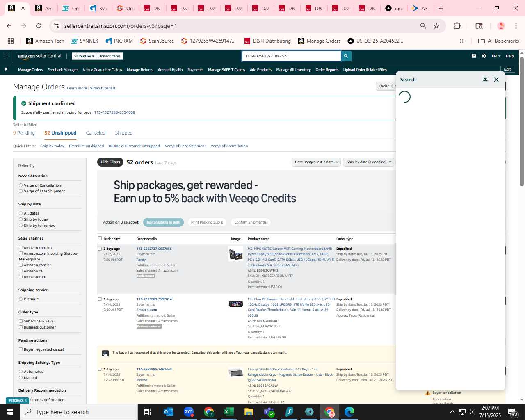Viewport: 525px width, 420px height.
Task: Click the Cherry keyboard product thumbnail
Action: (x=236, y=372)
